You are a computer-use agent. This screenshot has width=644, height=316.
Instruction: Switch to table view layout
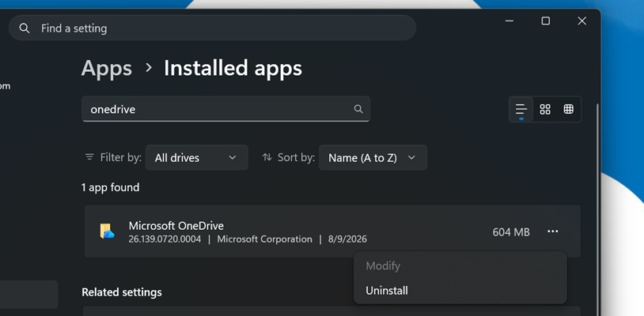568,110
